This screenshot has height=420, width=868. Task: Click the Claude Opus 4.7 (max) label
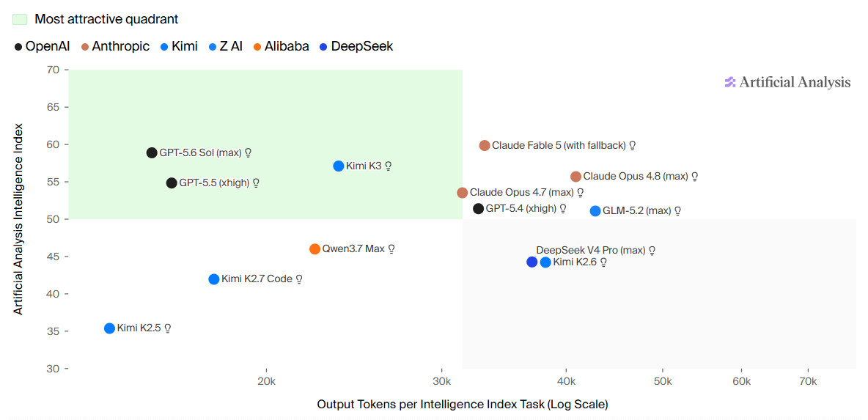[x=522, y=193]
